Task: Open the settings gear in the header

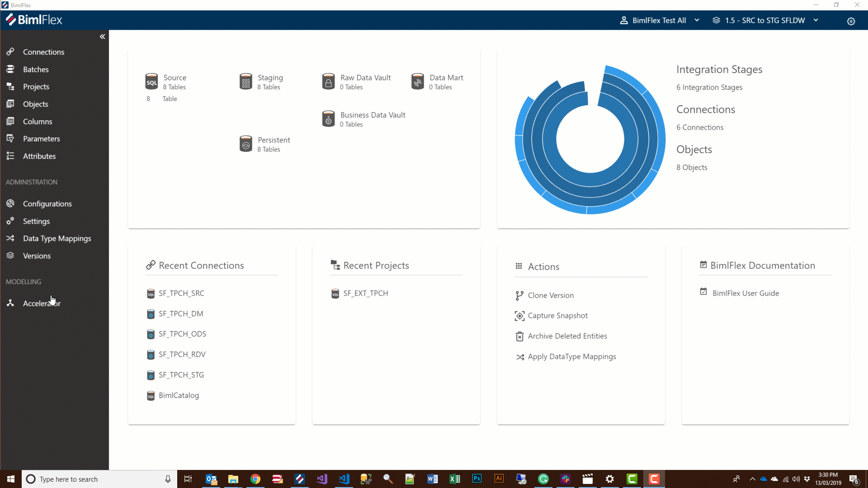Action: pos(851,21)
